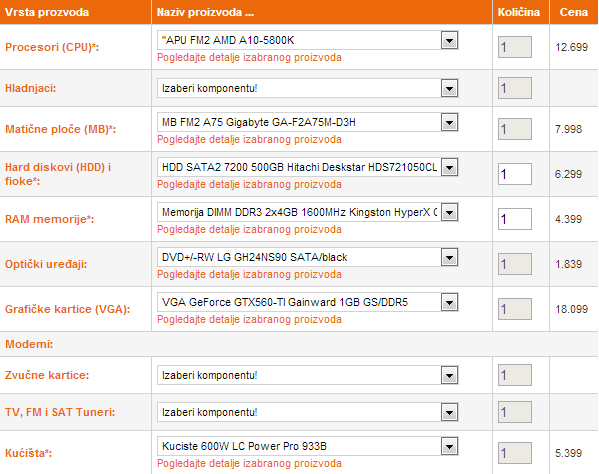
Task: Click the graphics card price 18.099
Action: tap(571, 309)
